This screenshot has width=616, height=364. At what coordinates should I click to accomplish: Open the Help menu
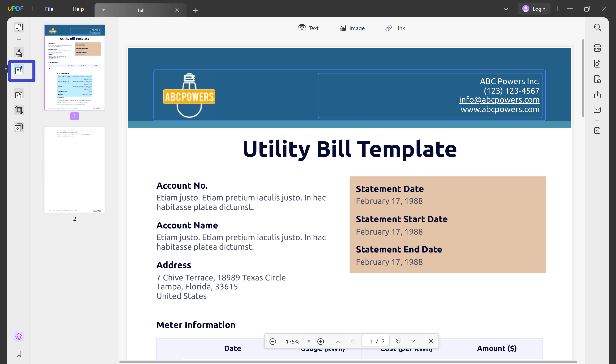pyautogui.click(x=78, y=9)
